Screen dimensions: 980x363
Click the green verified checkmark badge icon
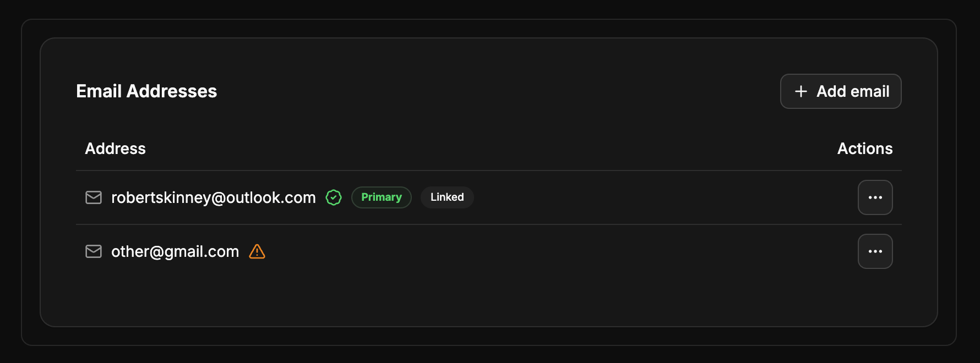click(334, 197)
